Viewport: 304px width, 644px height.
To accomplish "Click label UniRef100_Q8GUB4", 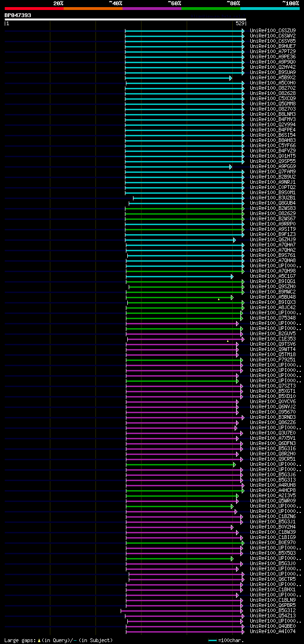I will coord(273,203).
